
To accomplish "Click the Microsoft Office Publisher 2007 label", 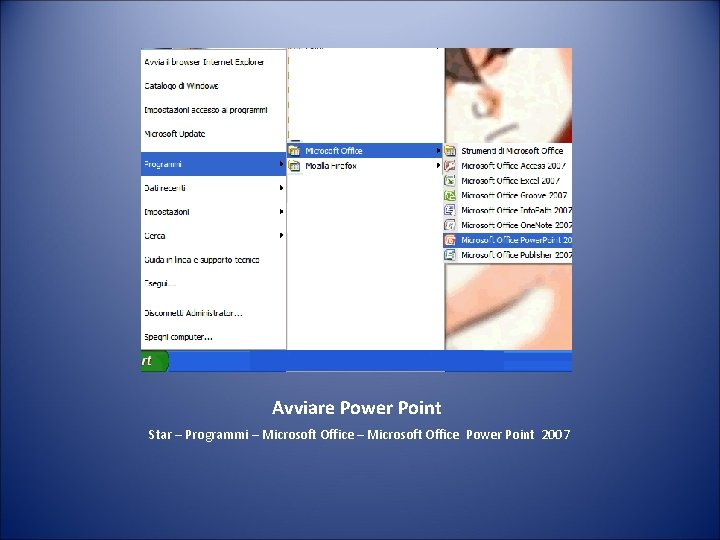I will coord(516,255).
